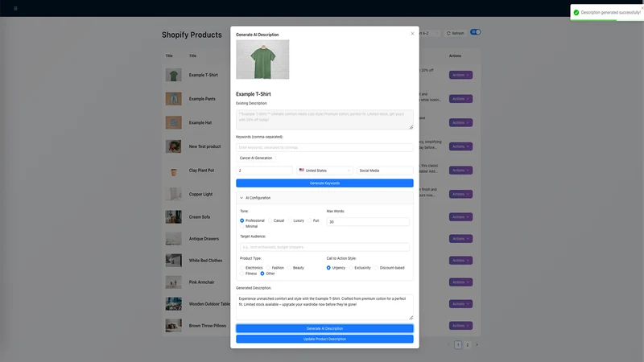
Task: Click the Refresh button
Action: pos(455,33)
